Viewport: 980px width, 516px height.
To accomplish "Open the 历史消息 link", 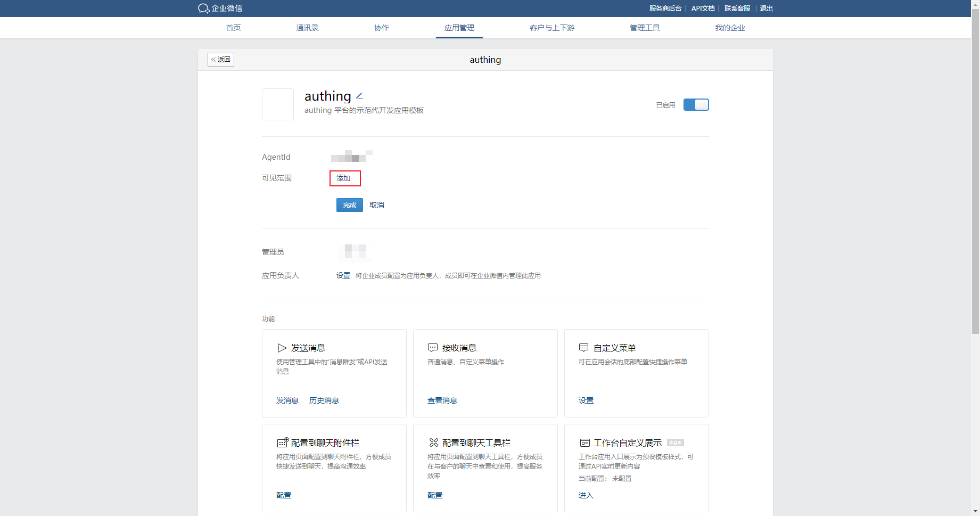I will coord(324,400).
